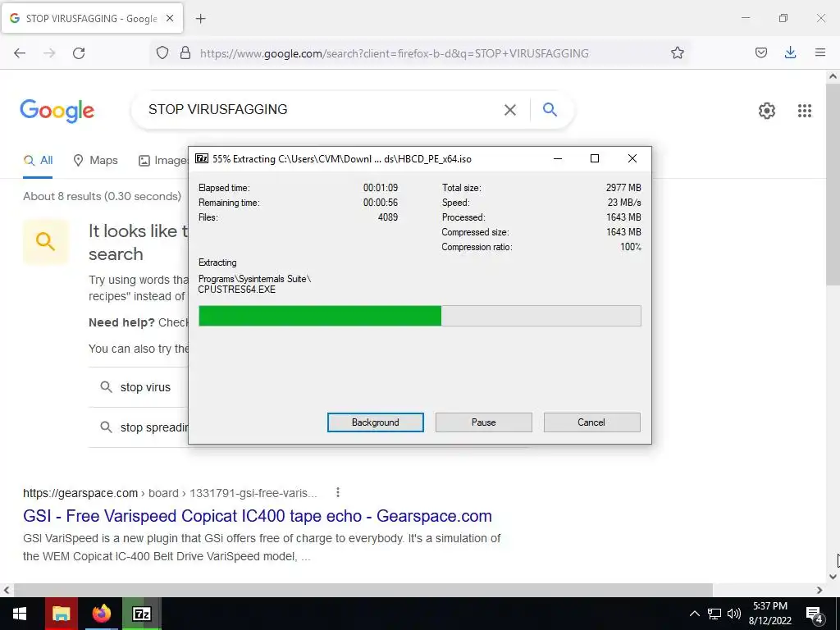
Task: Switch to Images search tab
Action: point(163,160)
